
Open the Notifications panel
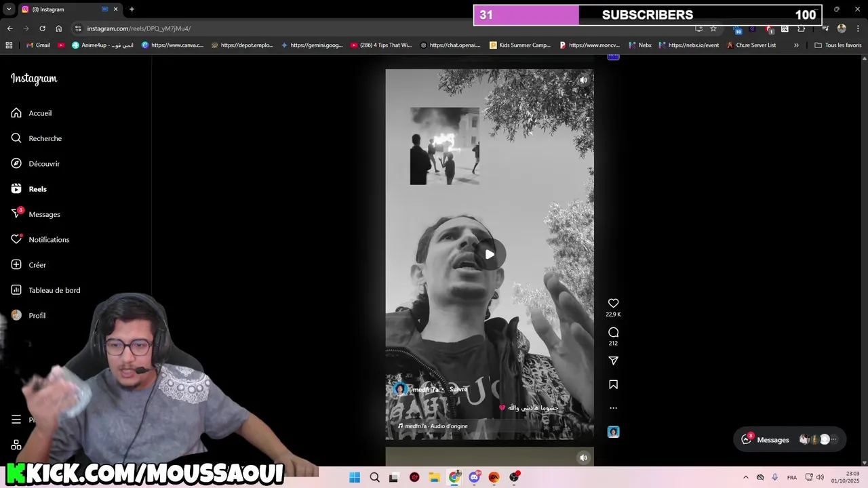point(40,239)
